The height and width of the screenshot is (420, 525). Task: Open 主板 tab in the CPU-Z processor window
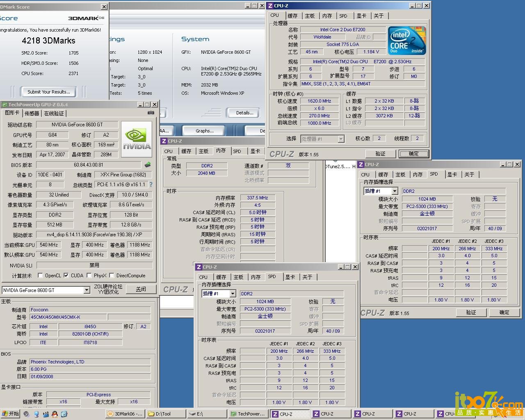310,16
